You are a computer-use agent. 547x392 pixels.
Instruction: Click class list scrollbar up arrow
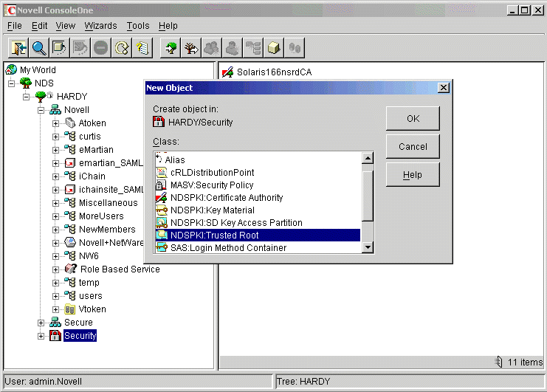tap(368, 158)
